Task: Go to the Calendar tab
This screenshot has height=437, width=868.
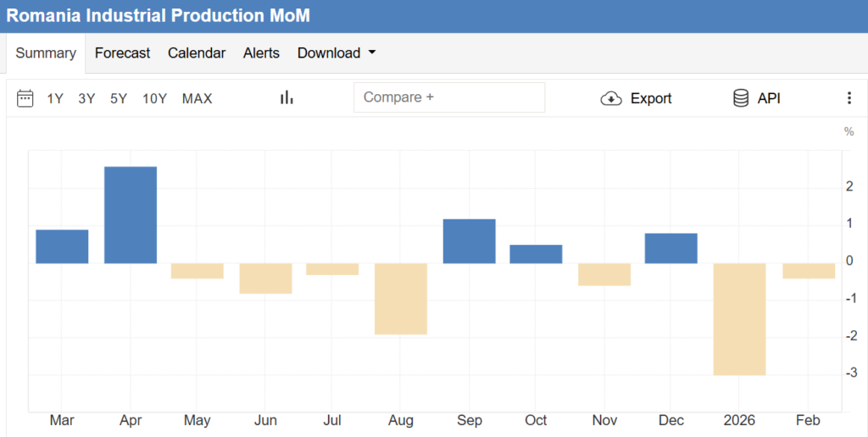Action: (x=197, y=53)
